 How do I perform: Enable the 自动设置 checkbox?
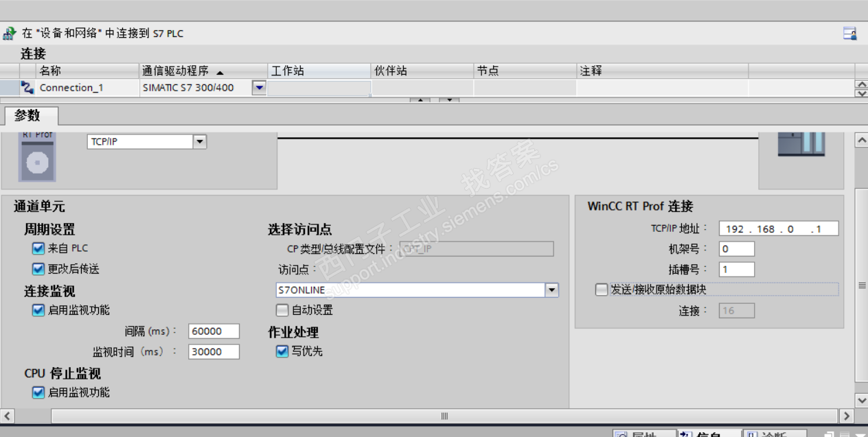[282, 310]
